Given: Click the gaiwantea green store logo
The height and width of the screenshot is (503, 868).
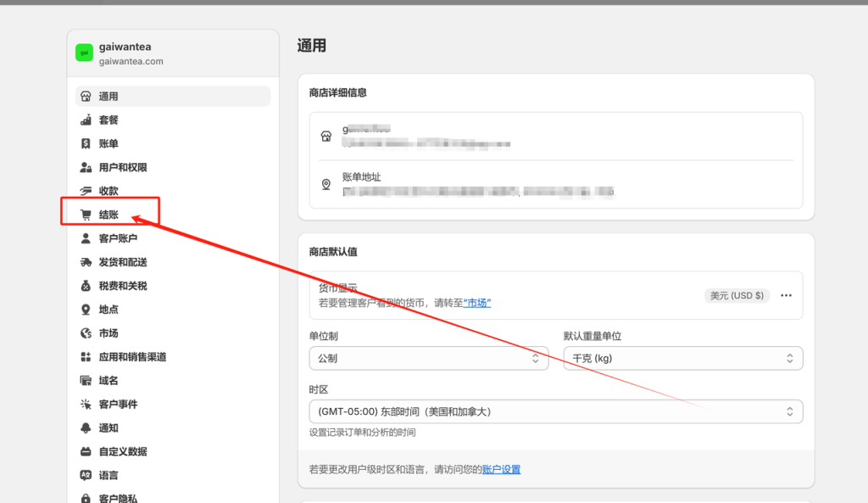Looking at the screenshot, I should 84,53.
